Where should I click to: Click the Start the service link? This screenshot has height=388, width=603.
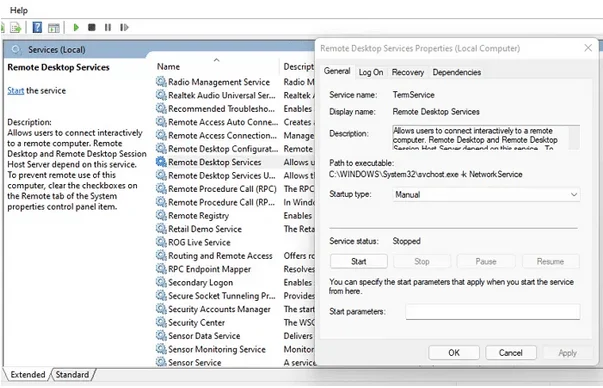tap(16, 91)
